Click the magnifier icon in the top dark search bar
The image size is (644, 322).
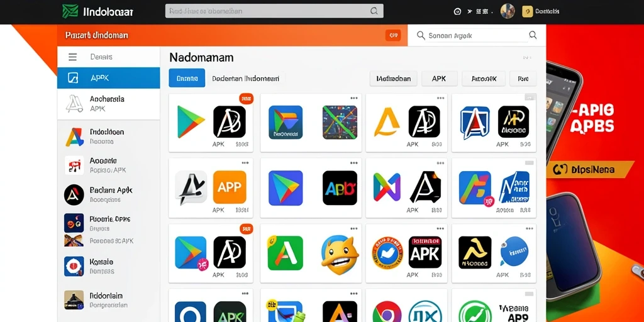pyautogui.click(x=374, y=11)
